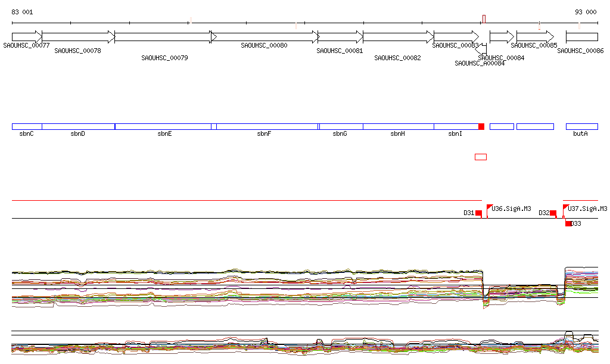Screen dimensions: 610x364
Task: Click the tall red marker on ruler
Action: point(484,19)
